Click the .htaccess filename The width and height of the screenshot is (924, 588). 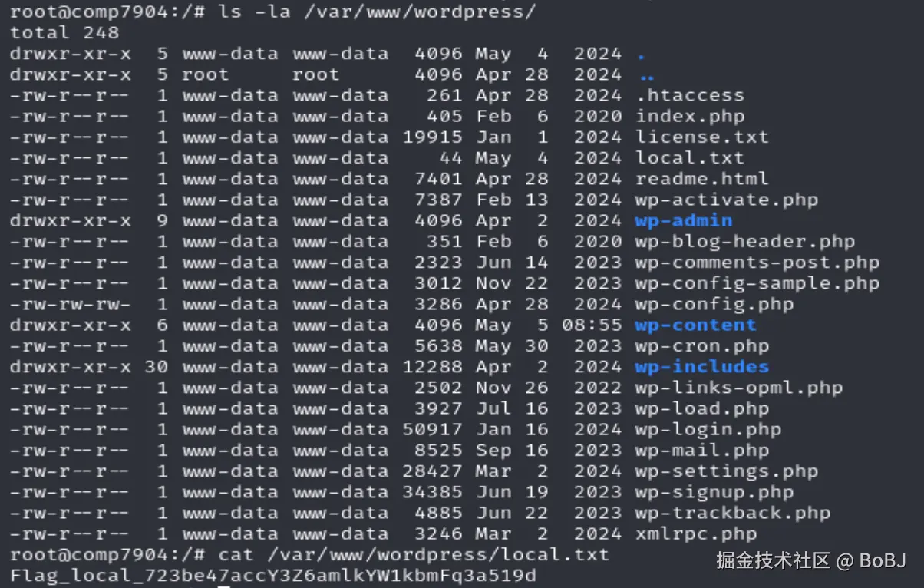[x=689, y=96]
